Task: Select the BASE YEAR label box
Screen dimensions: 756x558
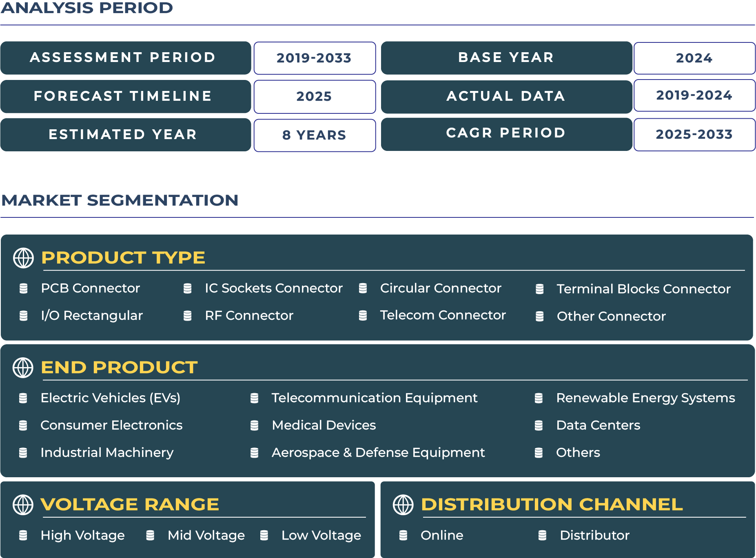Action: pyautogui.click(x=507, y=58)
